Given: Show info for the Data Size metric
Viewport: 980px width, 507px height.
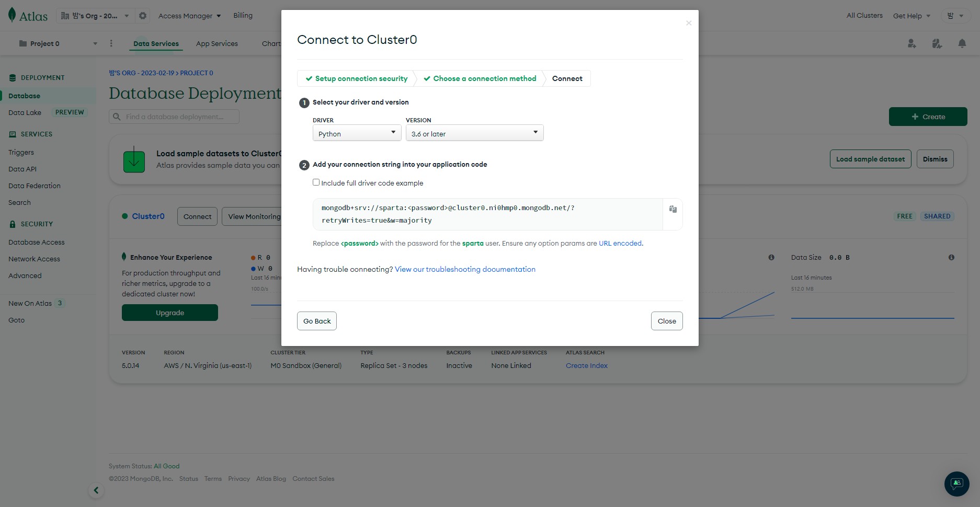Looking at the screenshot, I should point(951,257).
